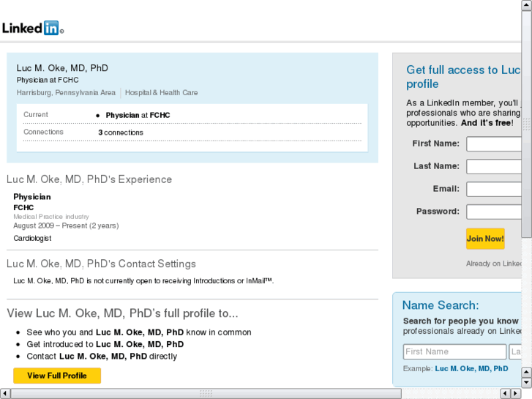
Task: Follow the example name search link
Action: [x=471, y=368]
